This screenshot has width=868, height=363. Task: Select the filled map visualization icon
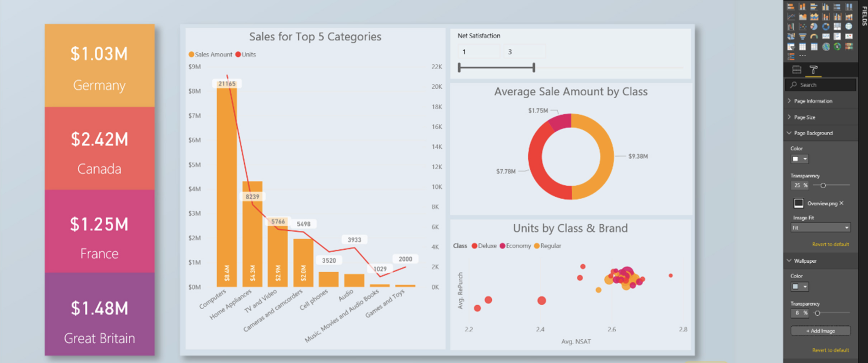[x=791, y=37]
